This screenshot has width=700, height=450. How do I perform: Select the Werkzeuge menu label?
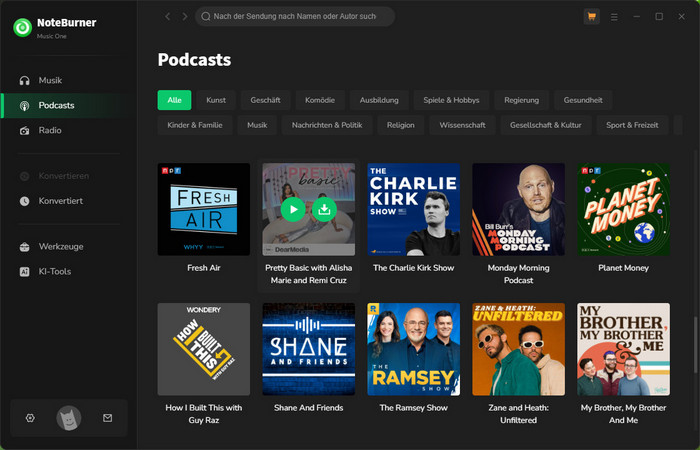coord(61,246)
